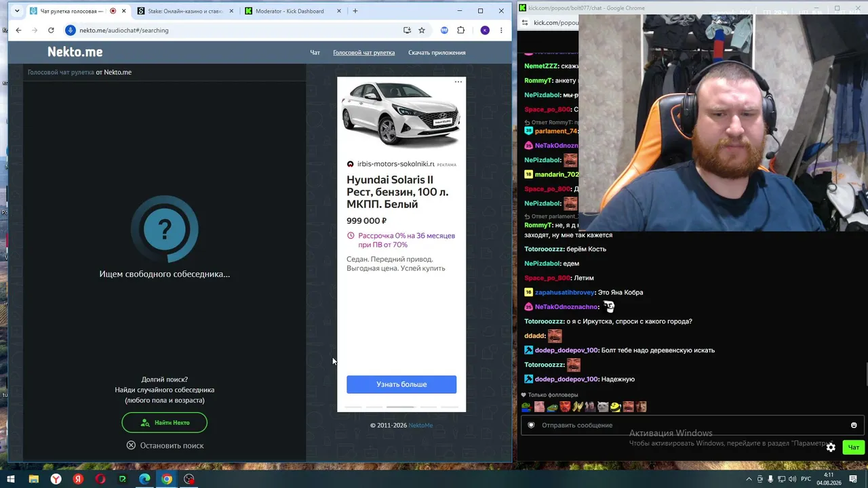Image resolution: width=868 pixels, height=488 pixels.
Task: Click the Голосовой чат рулетка breadcrumb link
Action: point(60,72)
